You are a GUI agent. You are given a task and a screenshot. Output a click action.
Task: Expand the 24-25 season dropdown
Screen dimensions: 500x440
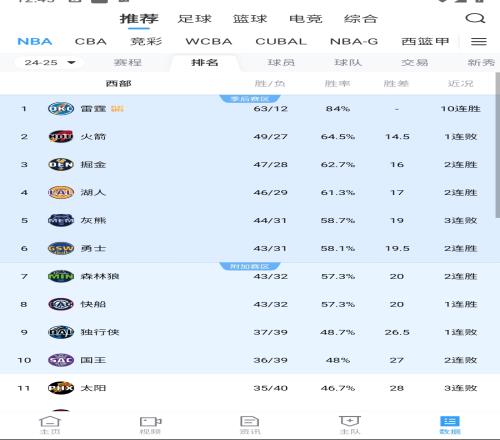[x=50, y=62]
